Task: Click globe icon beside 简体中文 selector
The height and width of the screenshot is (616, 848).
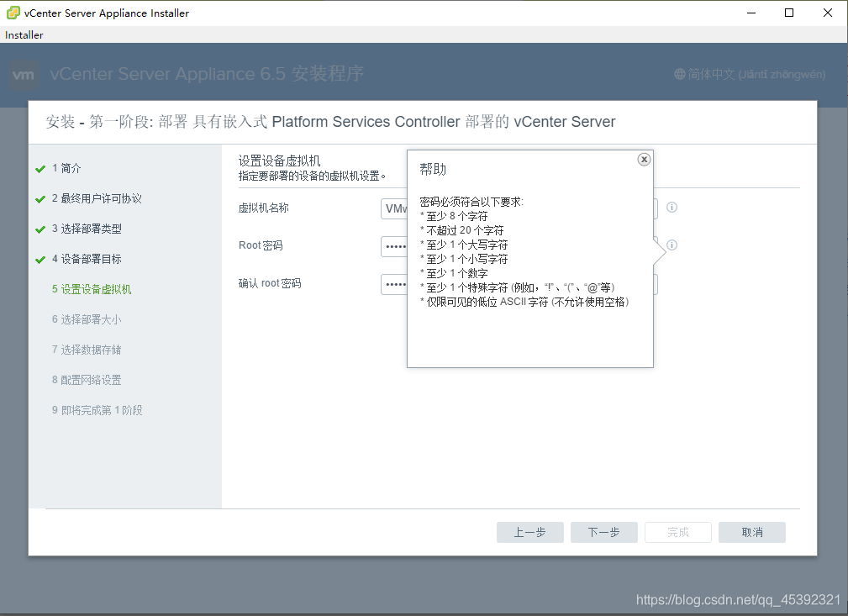Action: pyautogui.click(x=679, y=74)
